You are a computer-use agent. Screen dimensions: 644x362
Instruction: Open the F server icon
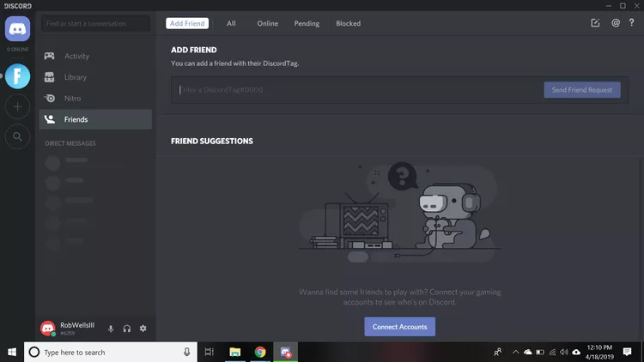point(17,76)
